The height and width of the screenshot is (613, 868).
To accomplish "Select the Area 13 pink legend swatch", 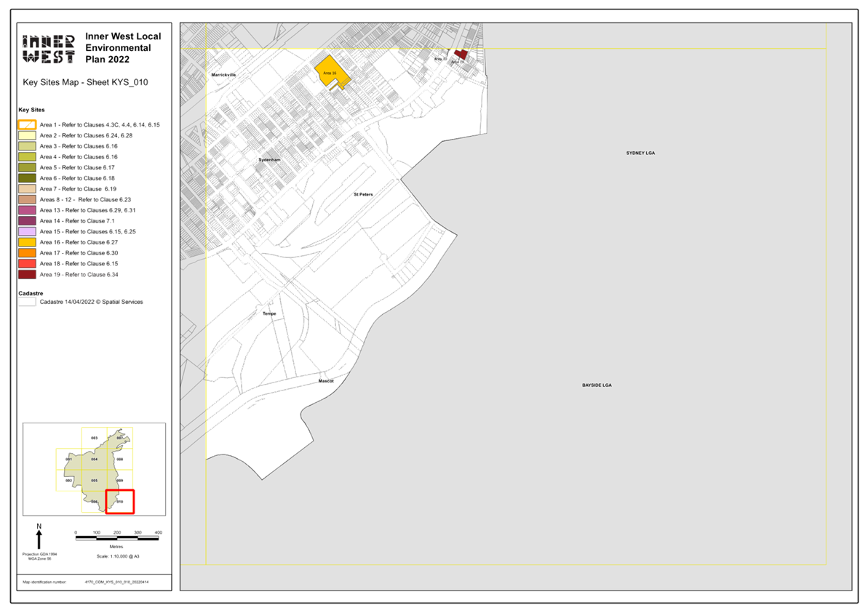I will click(27, 209).
